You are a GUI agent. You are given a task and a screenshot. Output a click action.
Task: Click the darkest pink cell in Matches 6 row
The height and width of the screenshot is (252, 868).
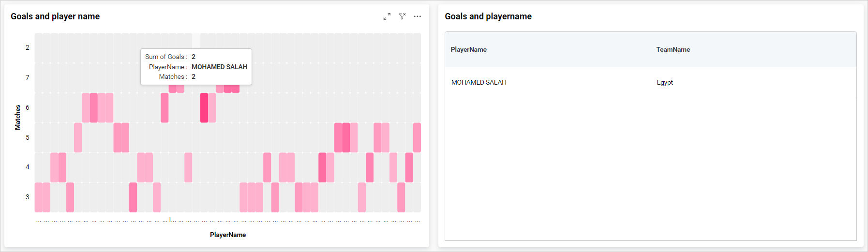click(x=204, y=107)
